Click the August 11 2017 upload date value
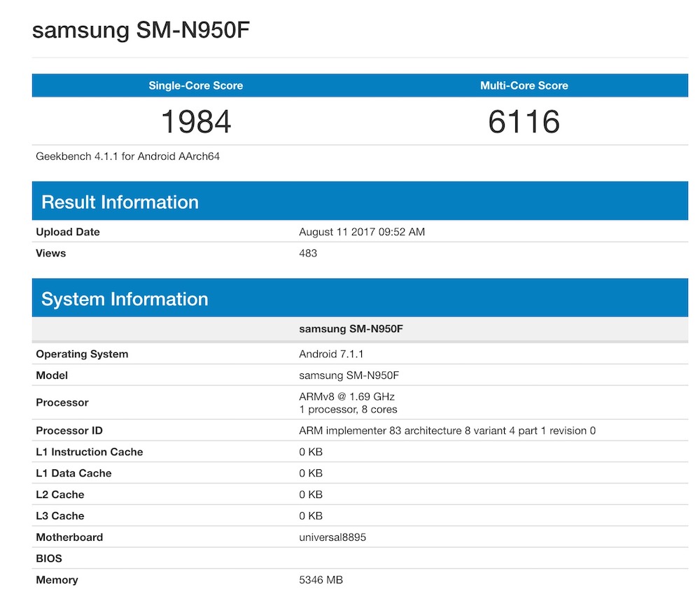The height and width of the screenshot is (601, 700). tap(361, 232)
